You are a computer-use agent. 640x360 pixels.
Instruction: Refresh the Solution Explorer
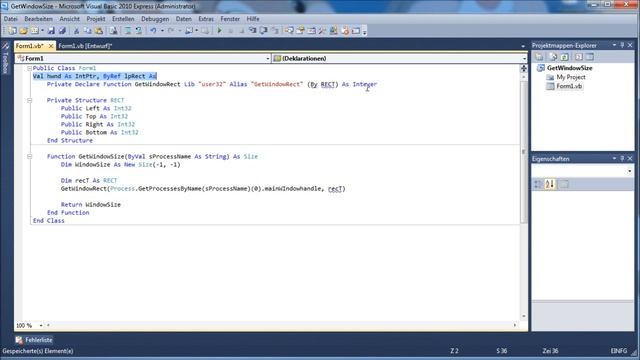point(564,57)
